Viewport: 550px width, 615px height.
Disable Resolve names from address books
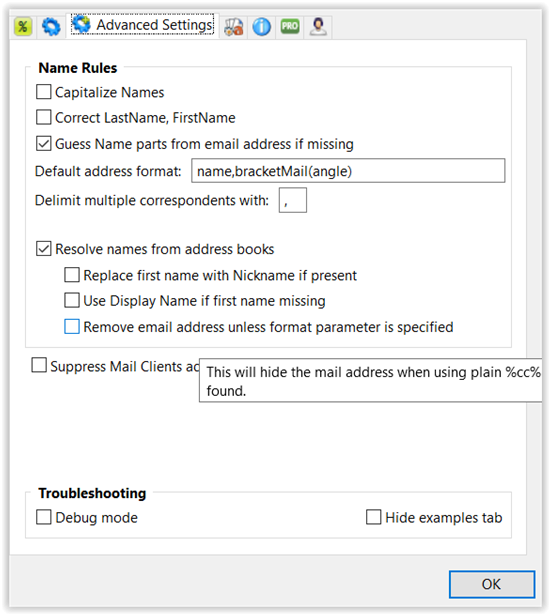(44, 249)
